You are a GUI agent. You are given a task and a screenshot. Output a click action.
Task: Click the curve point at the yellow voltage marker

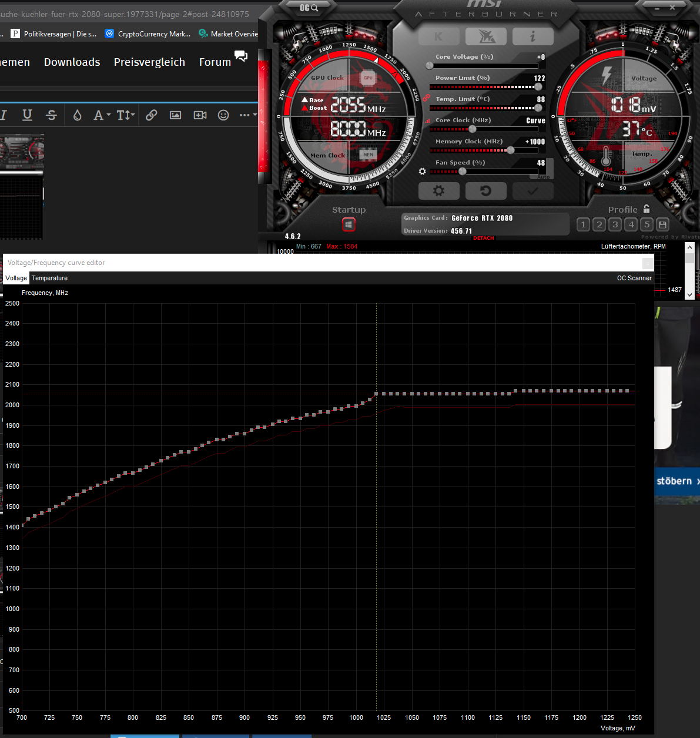pyautogui.click(x=377, y=394)
